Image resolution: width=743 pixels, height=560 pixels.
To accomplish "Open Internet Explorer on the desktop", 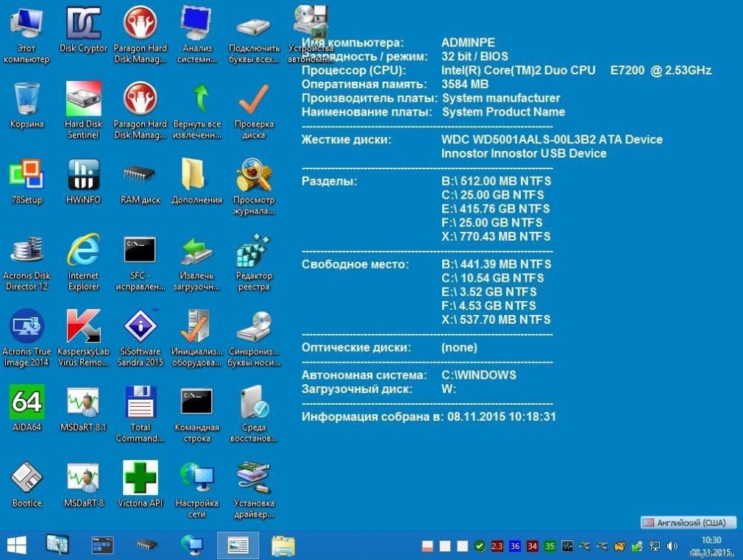I will (x=83, y=263).
